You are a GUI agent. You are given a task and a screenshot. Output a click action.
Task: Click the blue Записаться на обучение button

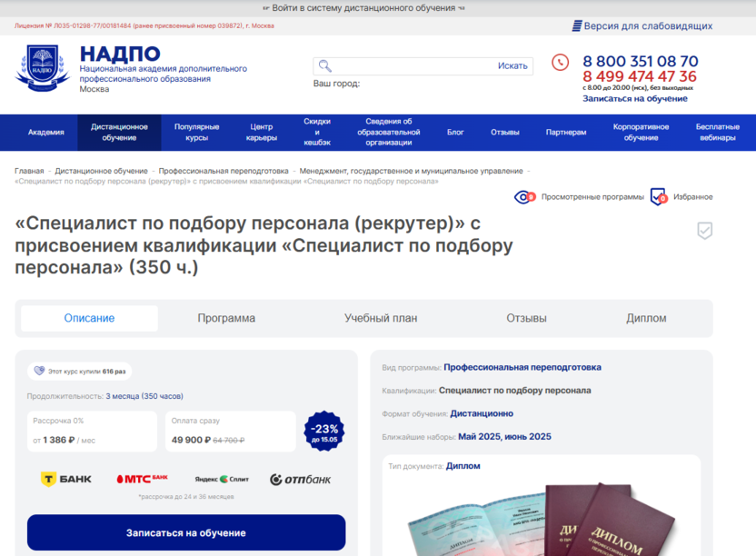coord(186,533)
